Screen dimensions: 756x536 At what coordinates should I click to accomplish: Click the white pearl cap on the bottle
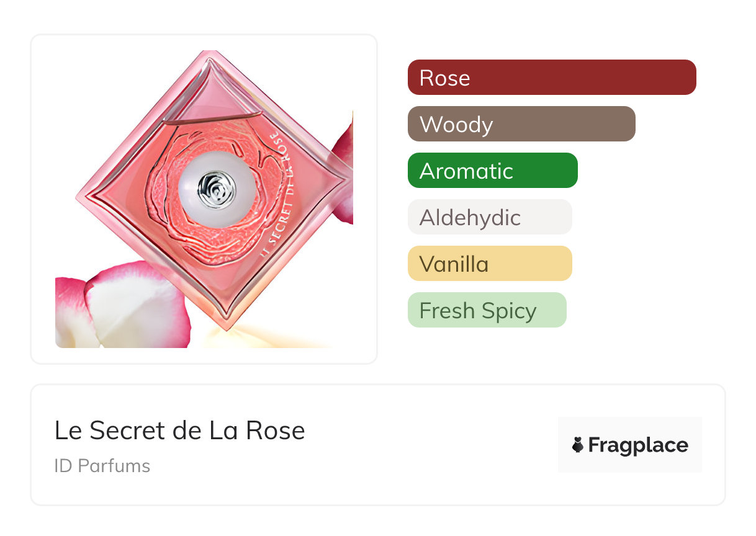215,188
